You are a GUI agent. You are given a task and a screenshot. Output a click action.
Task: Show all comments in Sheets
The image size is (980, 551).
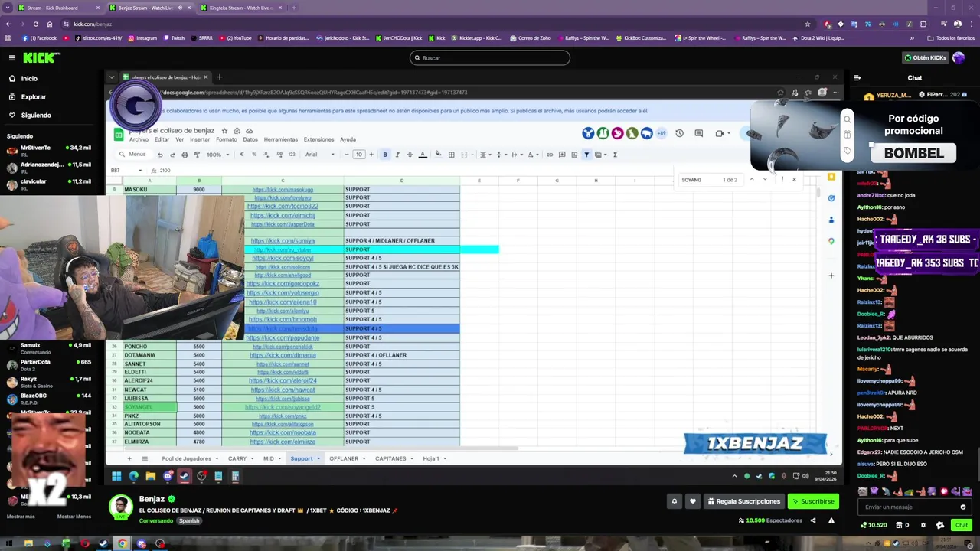[699, 133]
